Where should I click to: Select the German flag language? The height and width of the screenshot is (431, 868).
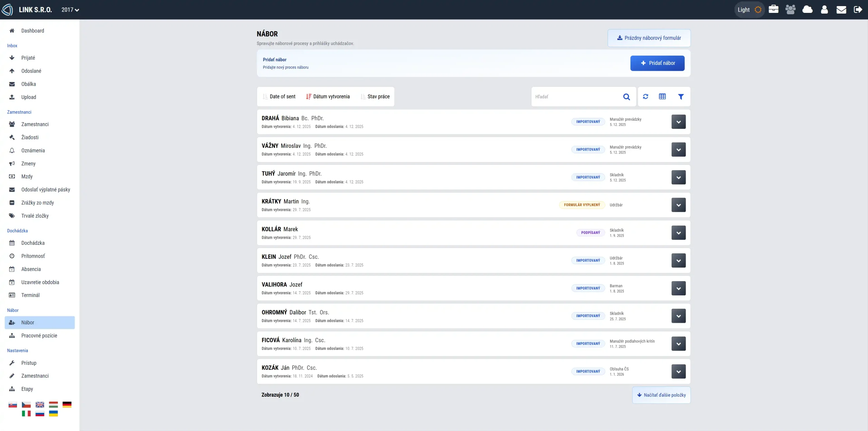67,404
